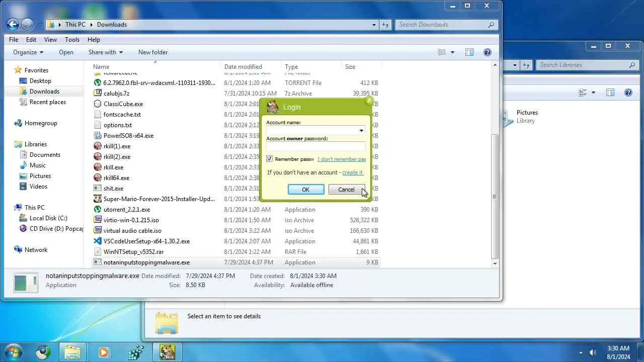Select the PowerISO8-x64.exe file icon
Screen dimensions: 644x362
click(x=98, y=136)
